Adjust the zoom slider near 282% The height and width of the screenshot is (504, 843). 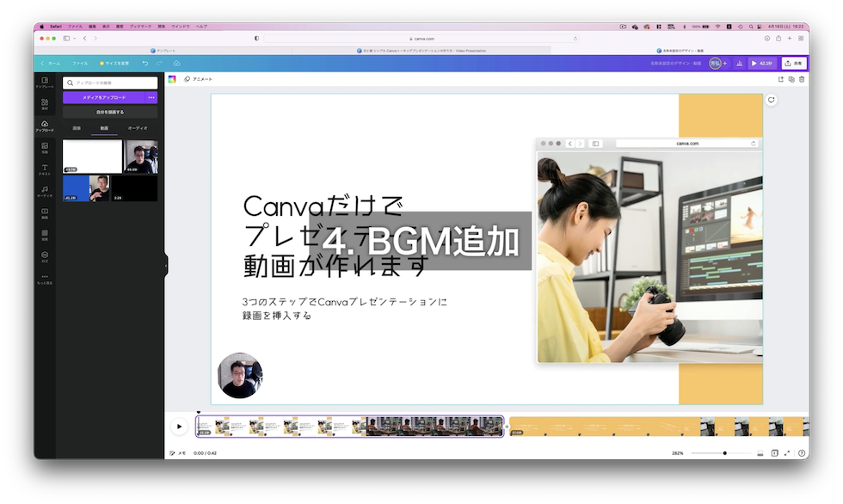click(x=725, y=451)
